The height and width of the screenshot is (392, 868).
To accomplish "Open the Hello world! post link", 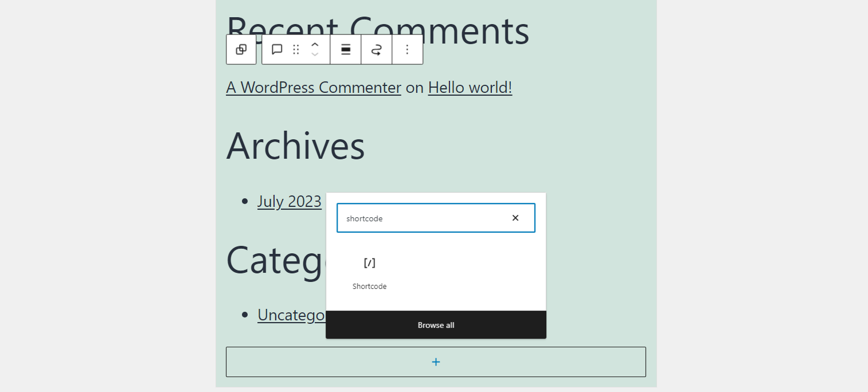I will [470, 87].
